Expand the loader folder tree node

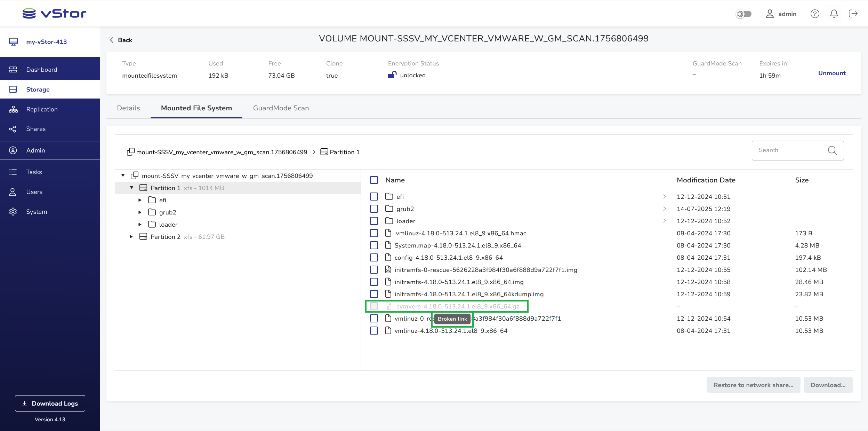[x=140, y=225]
